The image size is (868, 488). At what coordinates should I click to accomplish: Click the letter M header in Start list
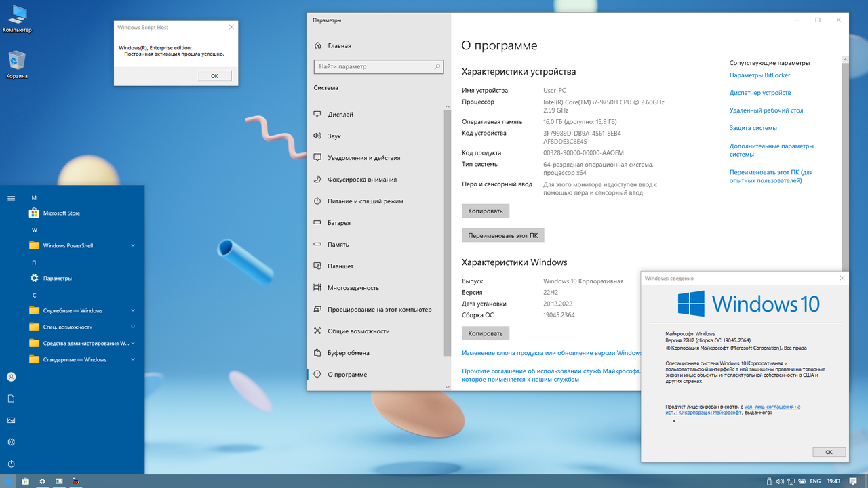34,197
